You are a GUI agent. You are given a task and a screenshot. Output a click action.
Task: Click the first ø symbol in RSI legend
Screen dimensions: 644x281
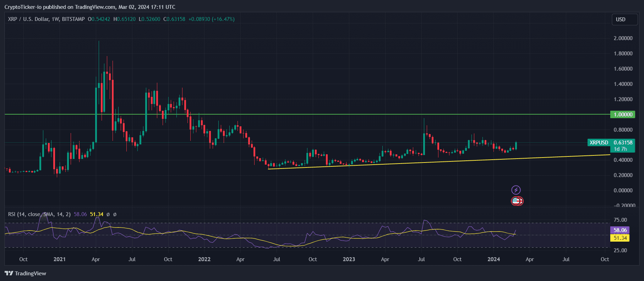(x=108, y=214)
